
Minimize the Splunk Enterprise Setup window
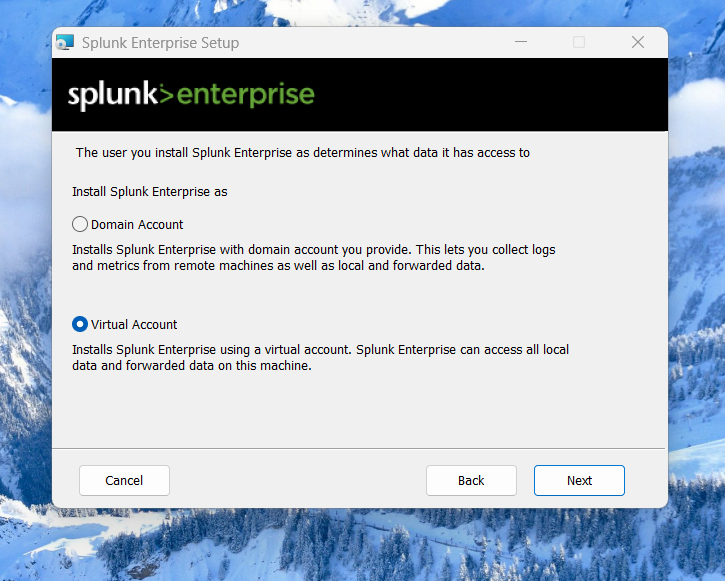pos(521,42)
